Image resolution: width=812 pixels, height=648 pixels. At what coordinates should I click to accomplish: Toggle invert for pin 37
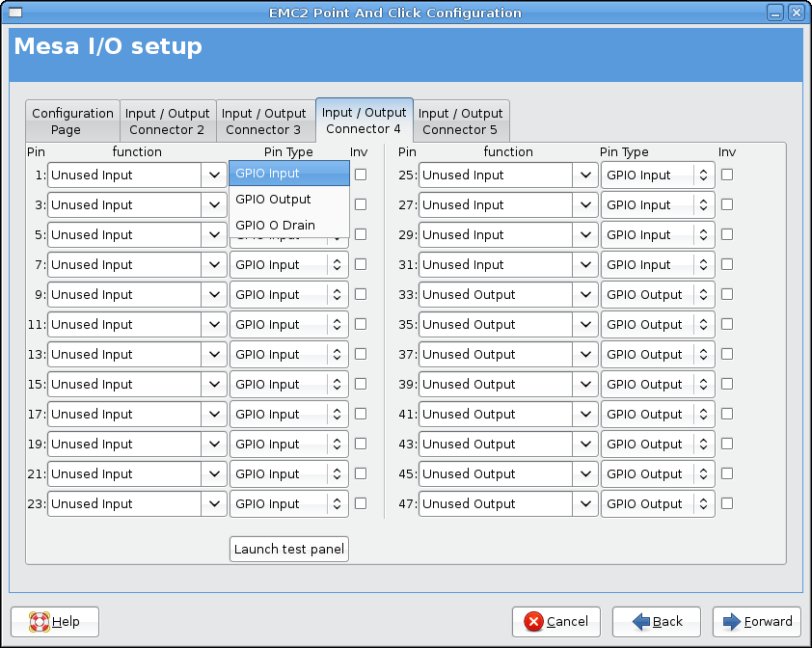point(727,354)
